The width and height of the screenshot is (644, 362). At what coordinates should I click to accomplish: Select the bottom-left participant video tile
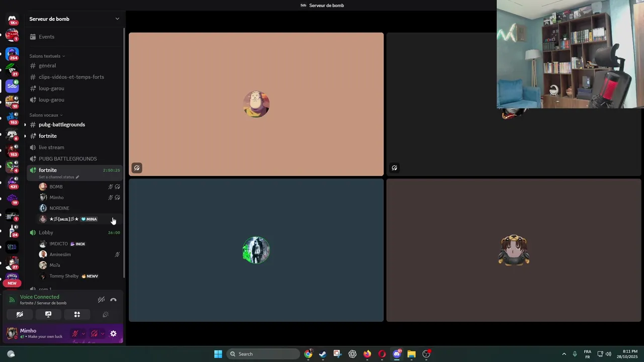click(256, 250)
